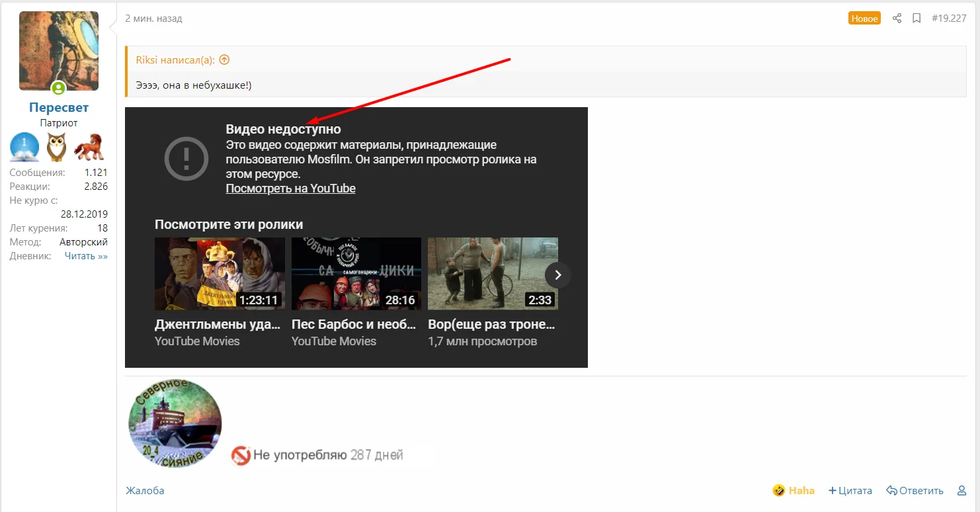The image size is (980, 512).
Task: Click the blue hourglass award icon
Action: point(24,147)
